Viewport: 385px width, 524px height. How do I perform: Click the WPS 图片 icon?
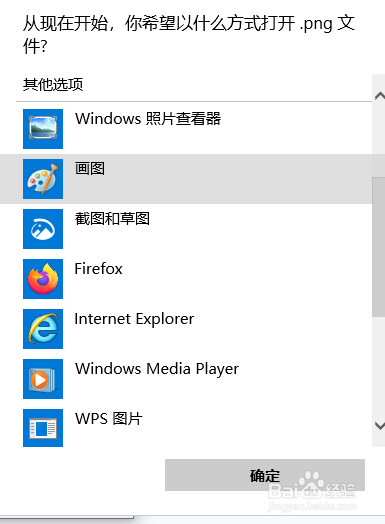43,428
